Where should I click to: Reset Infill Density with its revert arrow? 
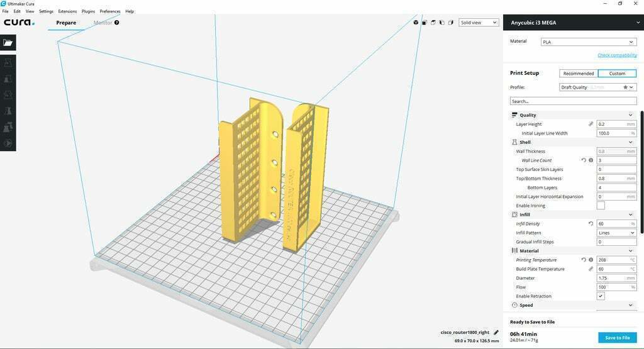point(591,224)
